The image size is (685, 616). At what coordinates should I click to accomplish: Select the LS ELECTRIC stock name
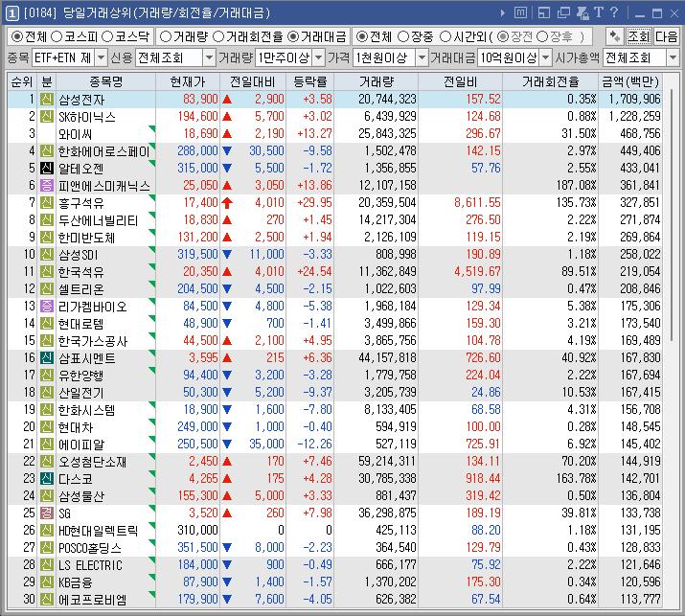pos(90,565)
